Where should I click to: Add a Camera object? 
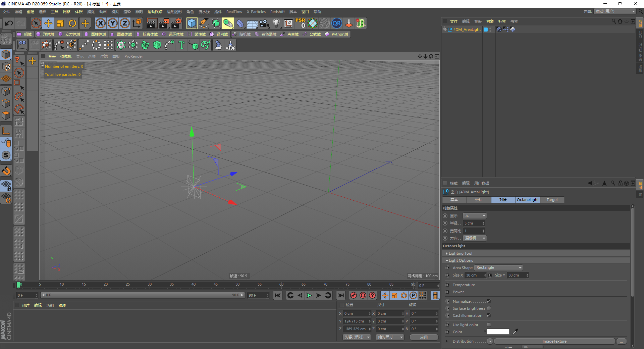[x=264, y=23]
